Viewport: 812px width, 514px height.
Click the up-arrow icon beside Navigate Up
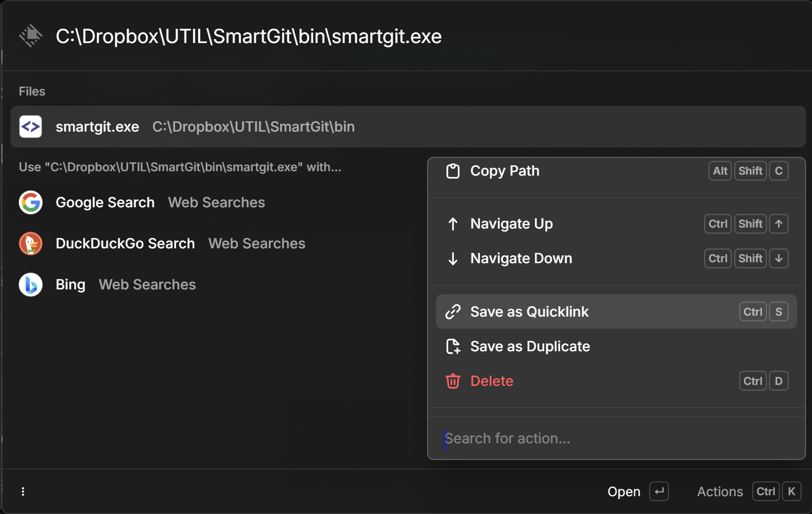[453, 224]
